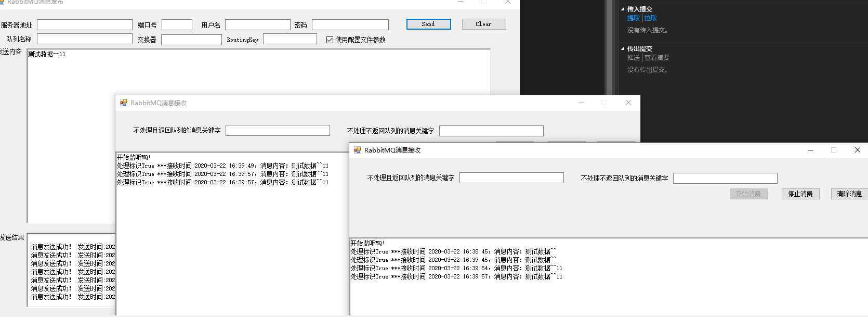This screenshot has width=868, height=317.
Task: Select the 16:39:49 log line in back receiver
Action: 223,166
